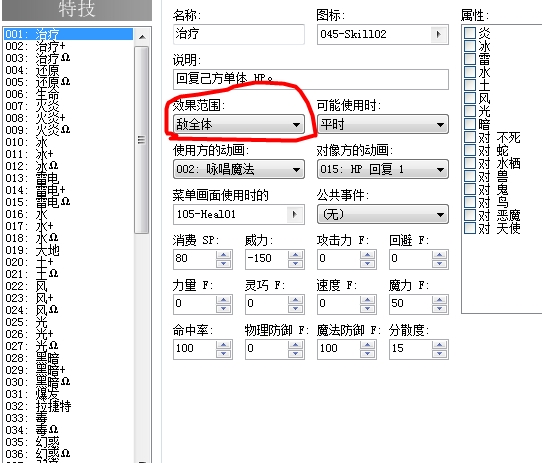Tick the 对 水栖 attribute checkbox

(470, 163)
